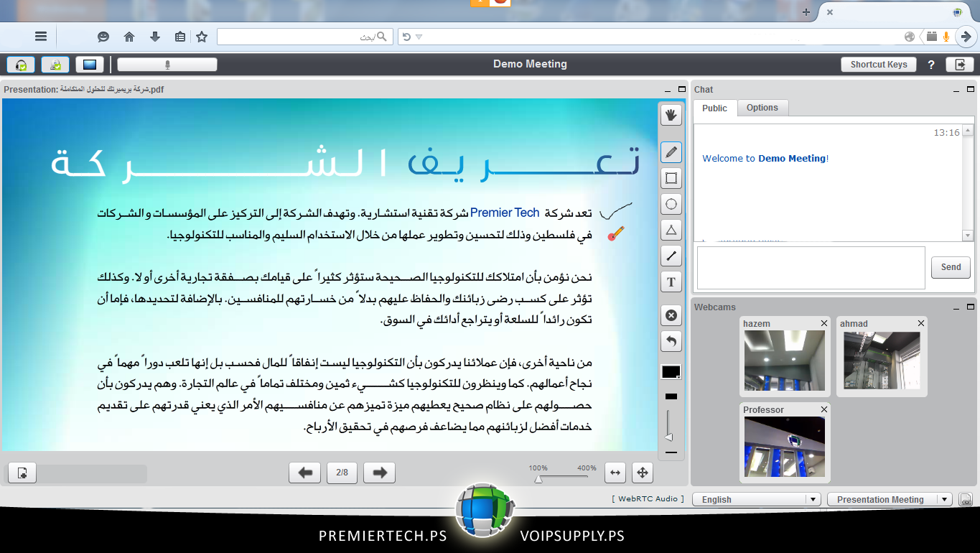The image size is (980, 553).
Task: Click the chat message input field
Action: point(811,267)
